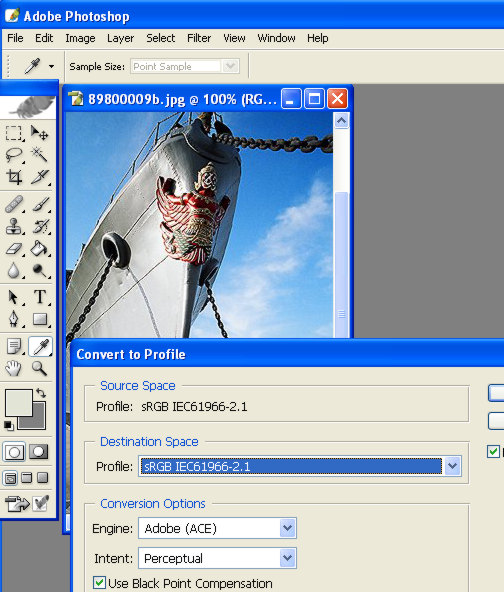The height and width of the screenshot is (592, 504).
Task: Click the second button in Convert to Profile
Action: pyautogui.click(x=496, y=421)
